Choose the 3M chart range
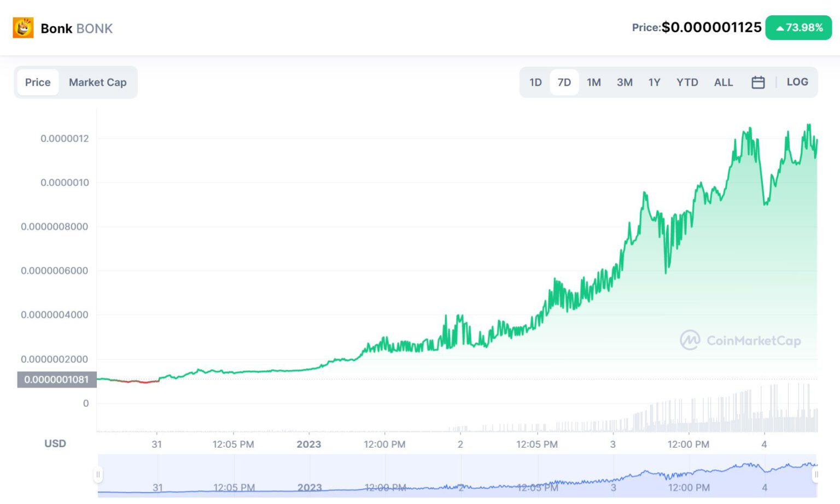This screenshot has width=840, height=504. tap(625, 83)
